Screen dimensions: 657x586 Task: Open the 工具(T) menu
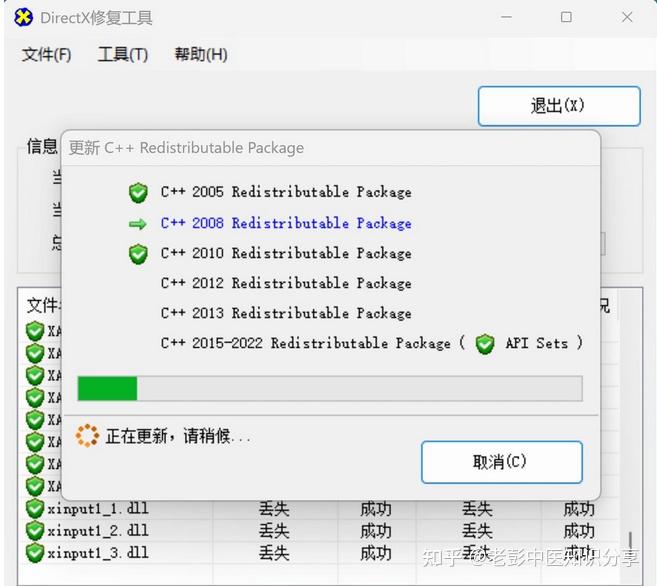(x=123, y=54)
